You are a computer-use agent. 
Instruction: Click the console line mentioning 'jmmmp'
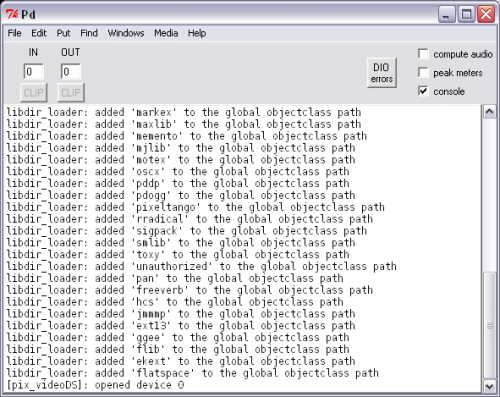pyautogui.click(x=181, y=314)
